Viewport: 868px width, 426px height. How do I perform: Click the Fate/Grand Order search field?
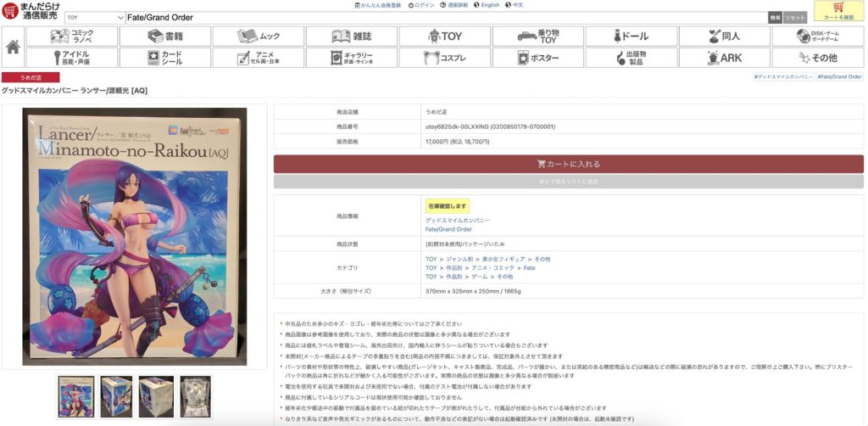tap(445, 17)
